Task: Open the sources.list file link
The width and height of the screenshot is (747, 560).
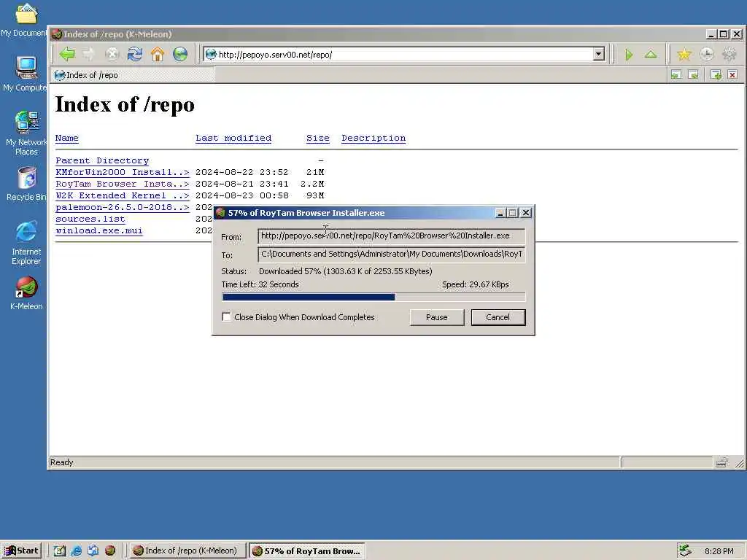Action: click(90, 219)
